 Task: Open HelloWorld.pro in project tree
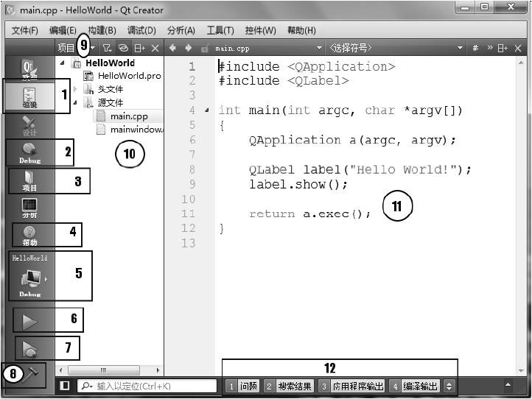[x=129, y=76]
